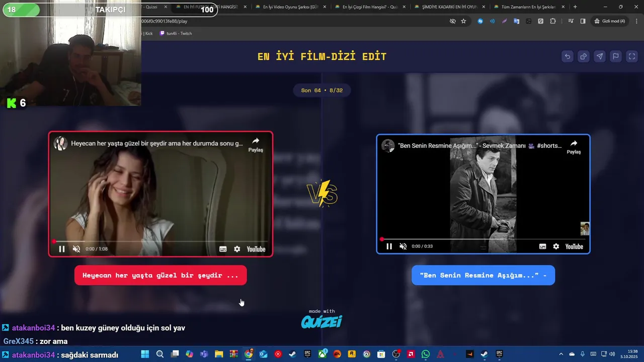This screenshot has width=644, height=362.
Task: Pause the right Sevmek Zamanı video
Action: pyautogui.click(x=389, y=246)
